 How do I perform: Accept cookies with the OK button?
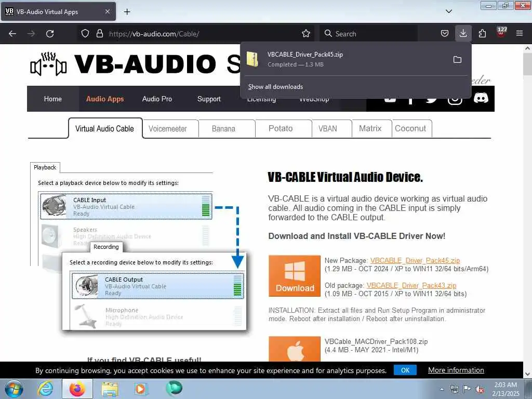coord(405,370)
